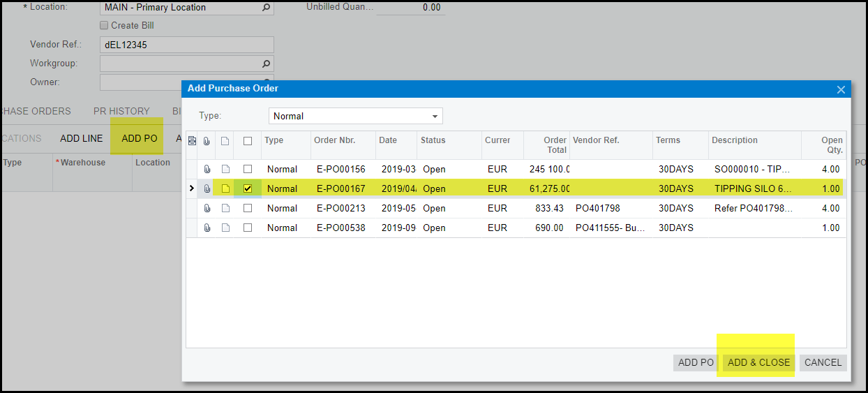Sort by Order Nbr. column header
Viewport: 868px width, 393px height.
click(335, 140)
